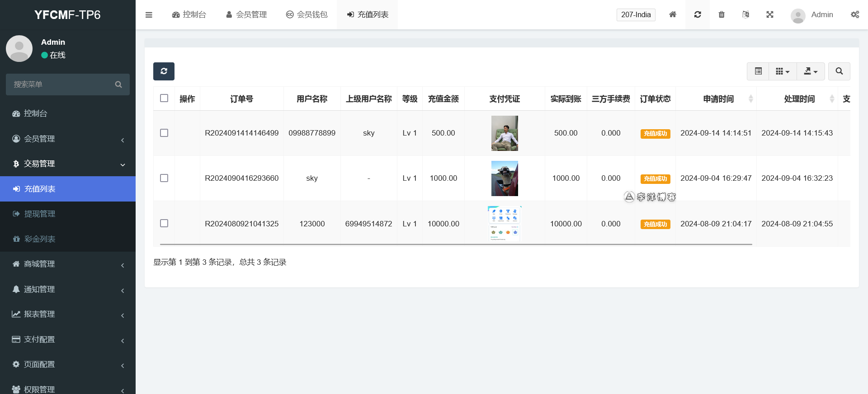
Task: Click the 搜索菜单 search input field
Action: (x=63, y=84)
